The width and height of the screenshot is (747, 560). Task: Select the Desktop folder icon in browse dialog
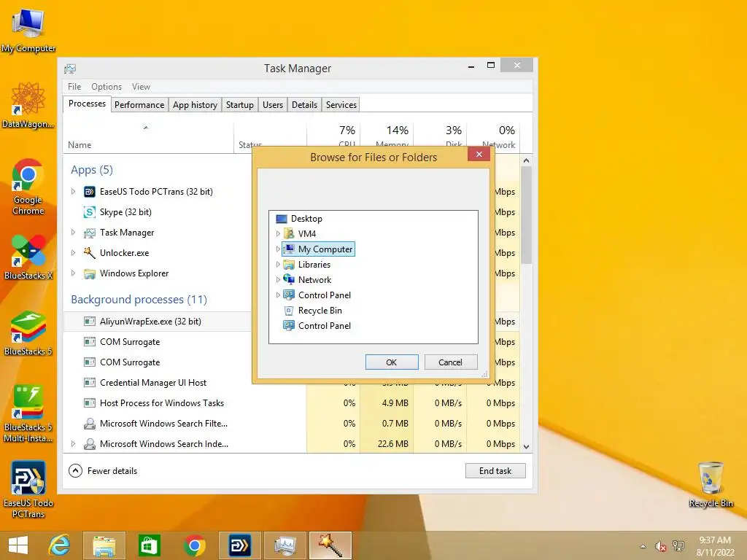(x=282, y=219)
